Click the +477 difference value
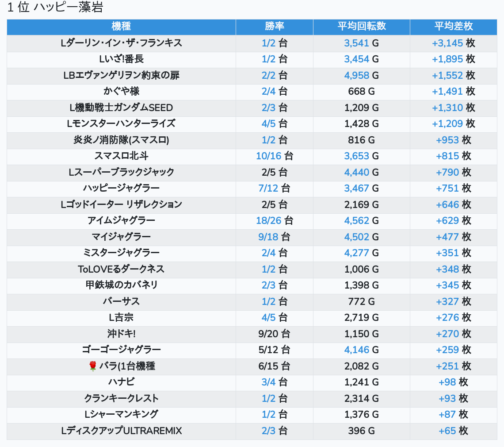 [447, 237]
